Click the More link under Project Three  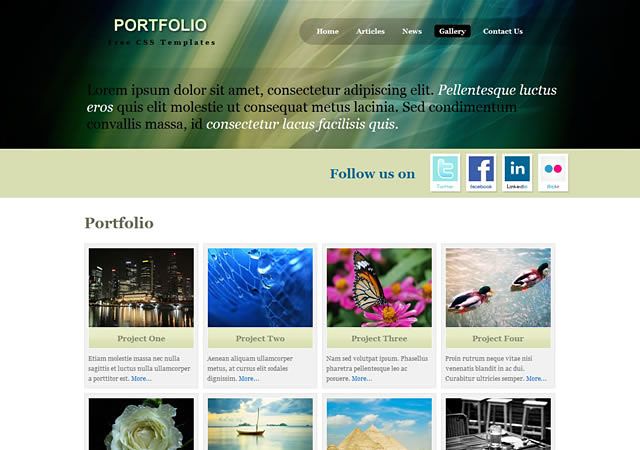362,379
